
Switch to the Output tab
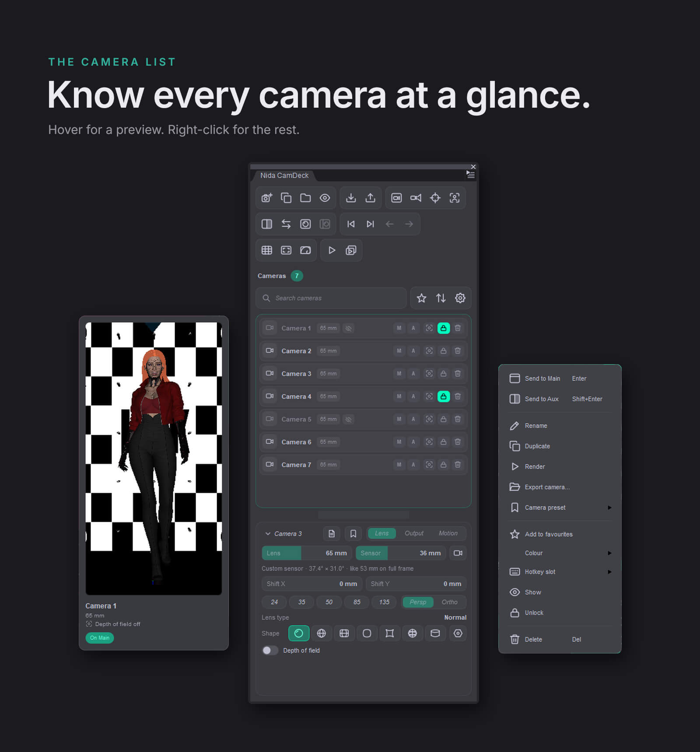pyautogui.click(x=414, y=533)
